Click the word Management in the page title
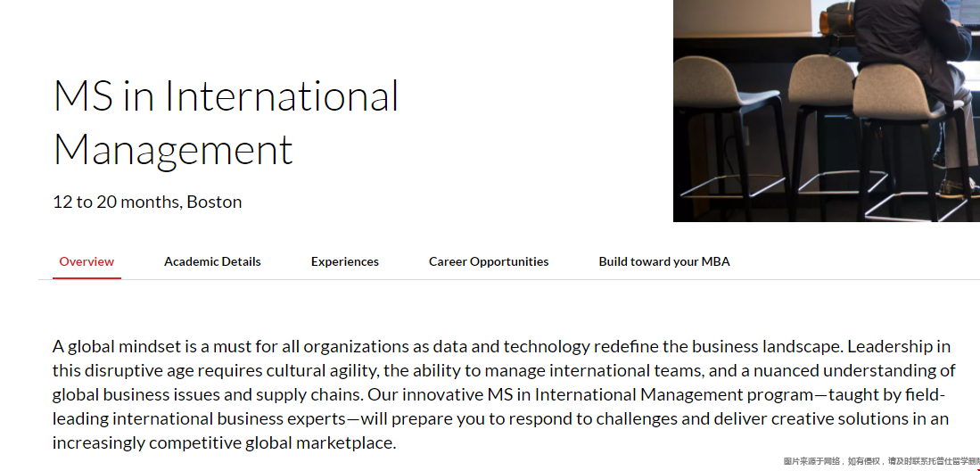Image resolution: width=980 pixels, height=471 pixels. 173,150
